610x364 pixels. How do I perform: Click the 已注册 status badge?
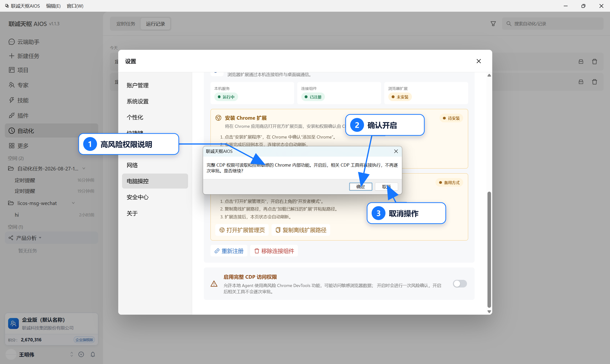coord(313,97)
